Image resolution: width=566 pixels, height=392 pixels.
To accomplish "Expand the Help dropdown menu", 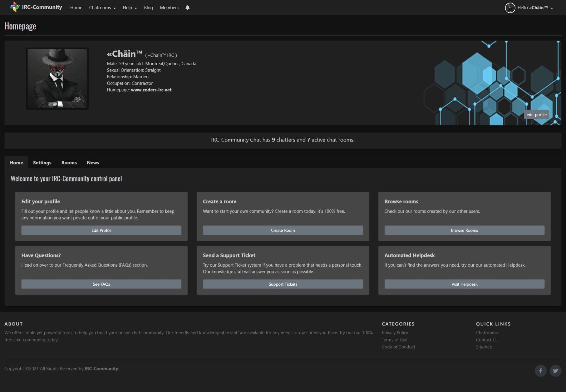I will click(x=130, y=8).
